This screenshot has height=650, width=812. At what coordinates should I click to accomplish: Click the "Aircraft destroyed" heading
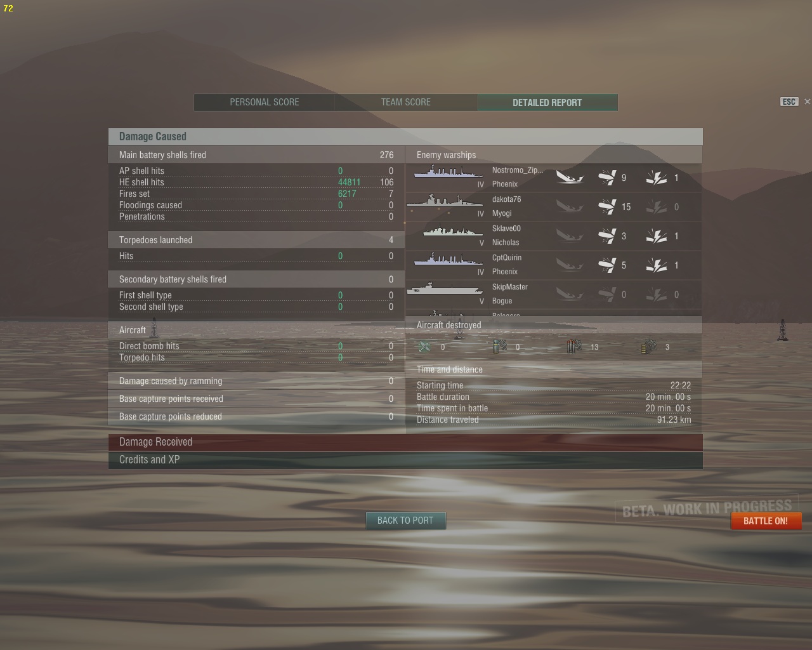coord(449,325)
